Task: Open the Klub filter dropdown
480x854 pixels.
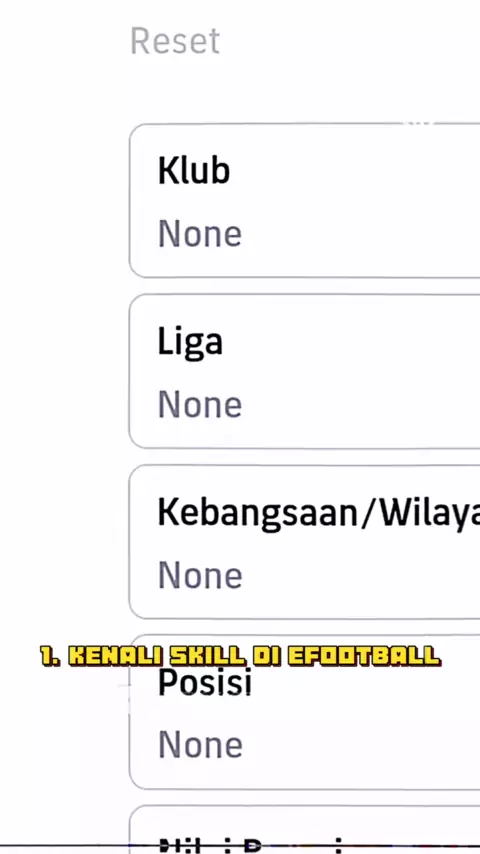Action: (305, 201)
